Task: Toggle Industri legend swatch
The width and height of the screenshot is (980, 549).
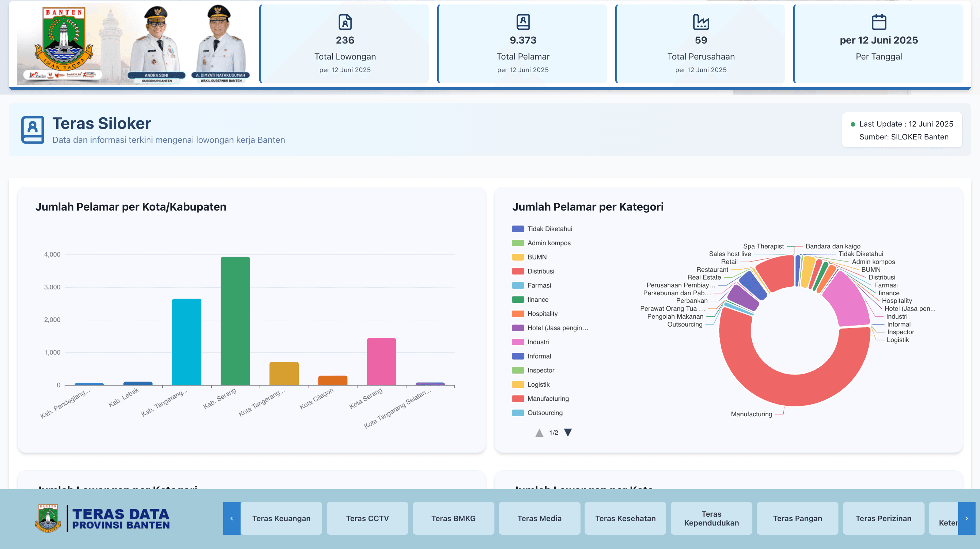Action: 518,342
